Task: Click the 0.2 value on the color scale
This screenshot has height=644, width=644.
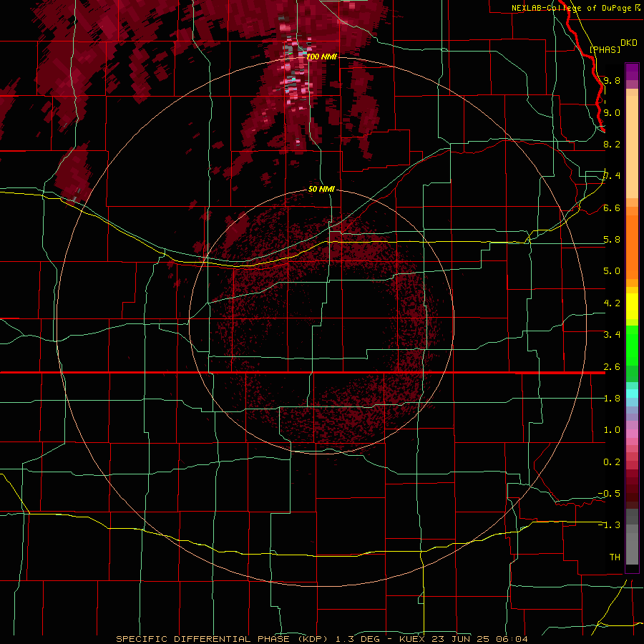Action: (x=612, y=462)
